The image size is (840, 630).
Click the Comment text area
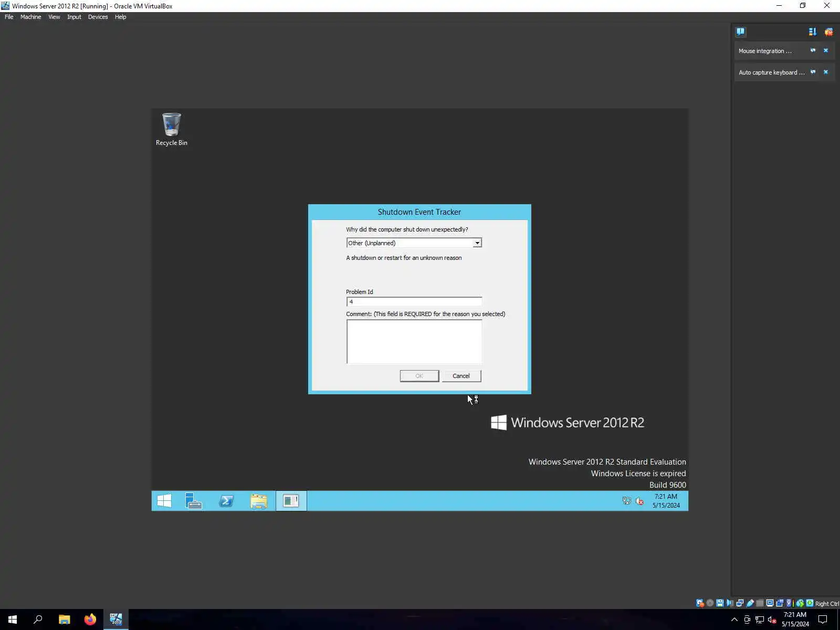(414, 341)
